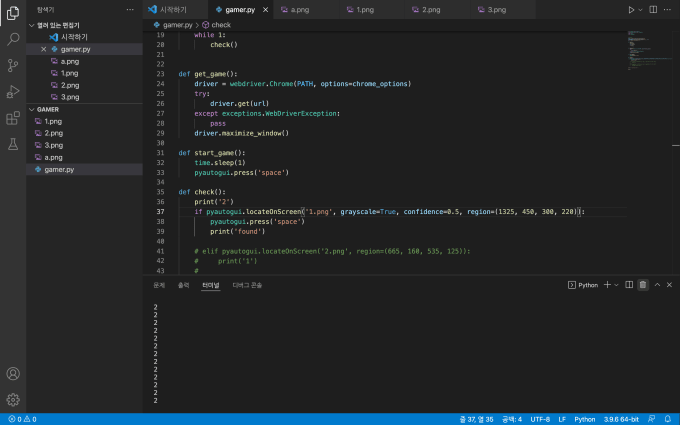Viewport: 680px width, 425px height.
Task: Switch to the a.png tab
Action: (x=306, y=10)
